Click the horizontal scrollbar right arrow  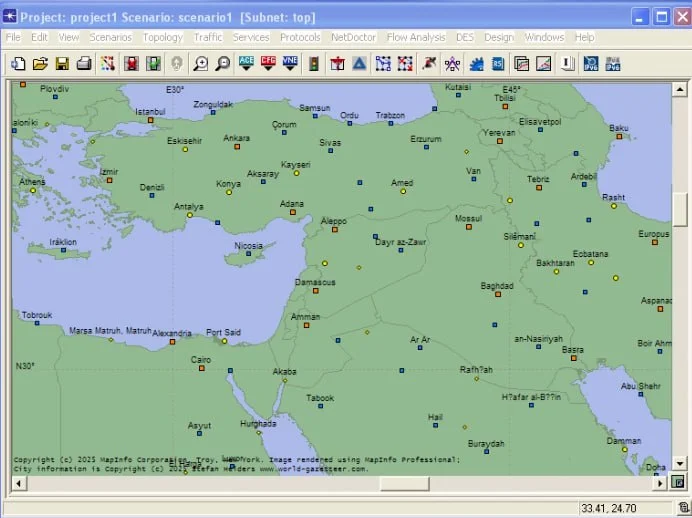pyautogui.click(x=660, y=483)
